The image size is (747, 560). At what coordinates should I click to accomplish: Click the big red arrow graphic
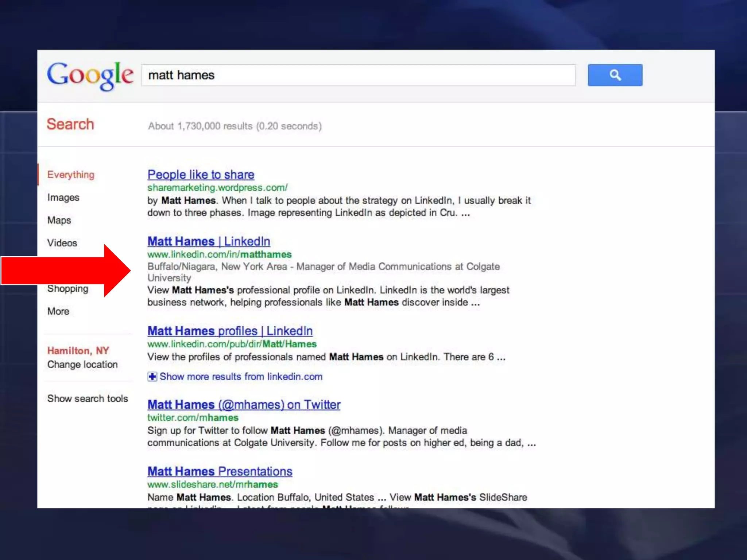(66, 271)
